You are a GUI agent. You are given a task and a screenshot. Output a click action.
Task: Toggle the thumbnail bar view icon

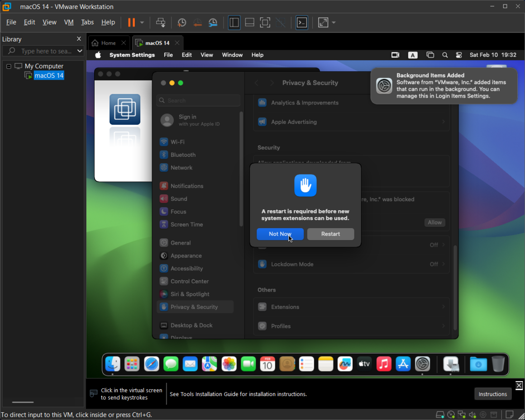pyautogui.click(x=249, y=23)
